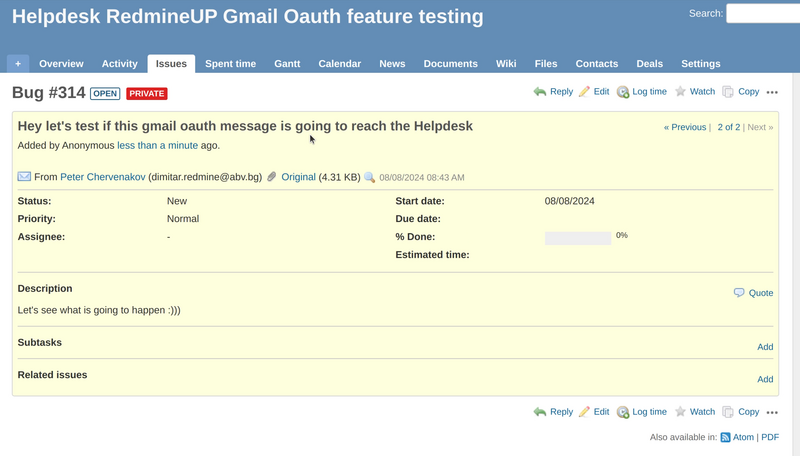The image size is (800, 456).
Task: Add a subtask using Add link
Action: point(765,347)
